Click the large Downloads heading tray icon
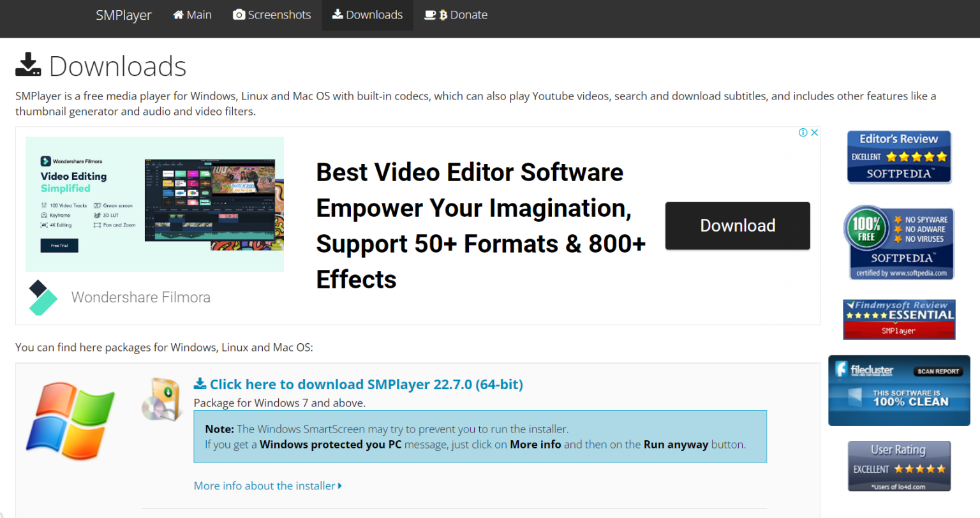 point(28,64)
